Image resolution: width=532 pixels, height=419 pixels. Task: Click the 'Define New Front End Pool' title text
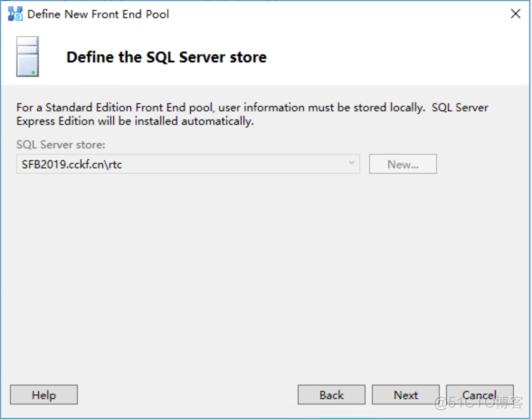98,14
